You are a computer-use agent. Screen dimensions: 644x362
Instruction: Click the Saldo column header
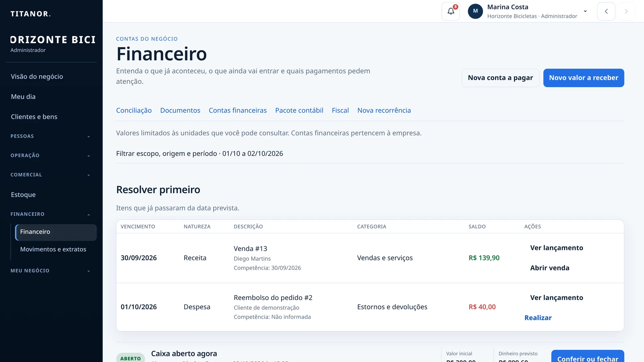(477, 227)
